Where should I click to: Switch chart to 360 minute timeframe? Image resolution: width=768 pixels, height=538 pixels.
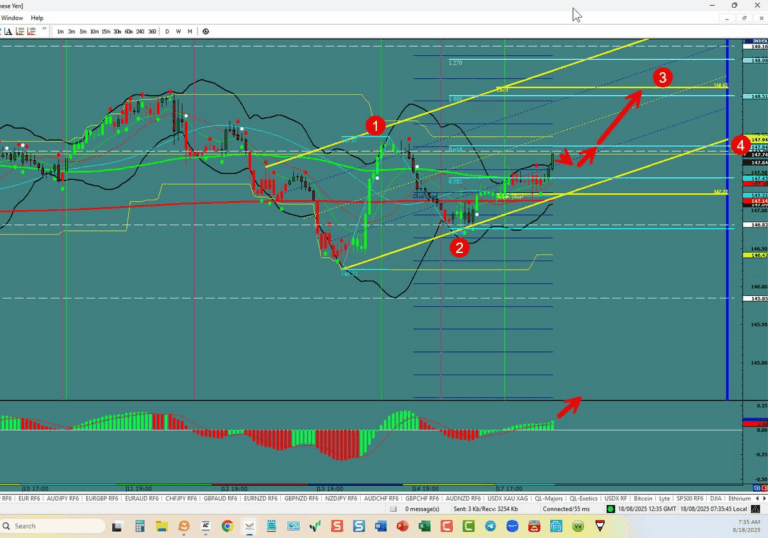click(152, 31)
